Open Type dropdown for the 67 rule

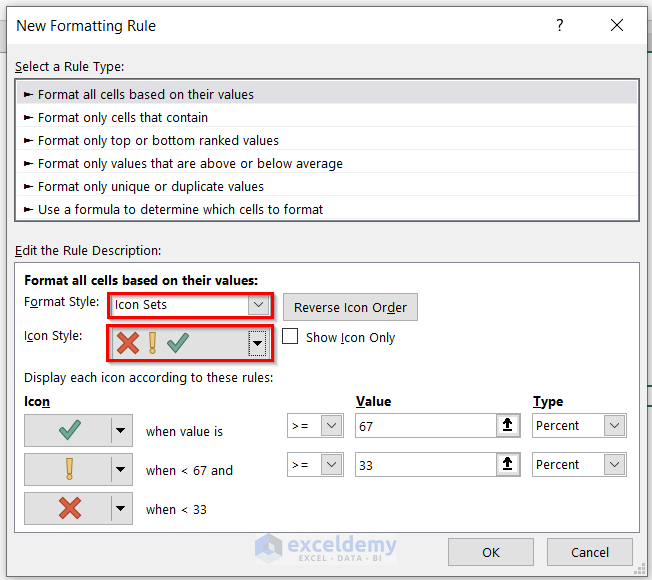(x=615, y=426)
